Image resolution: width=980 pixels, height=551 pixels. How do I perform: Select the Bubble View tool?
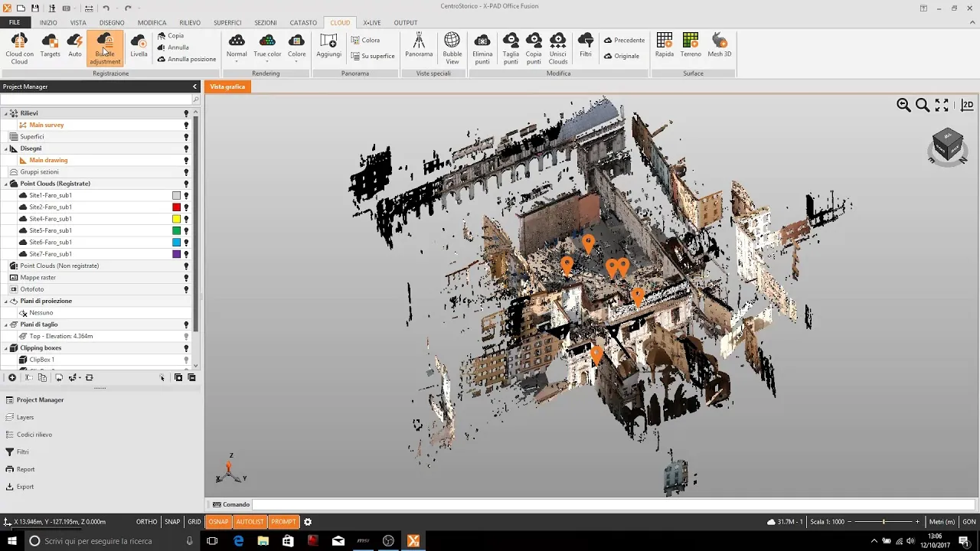click(452, 47)
